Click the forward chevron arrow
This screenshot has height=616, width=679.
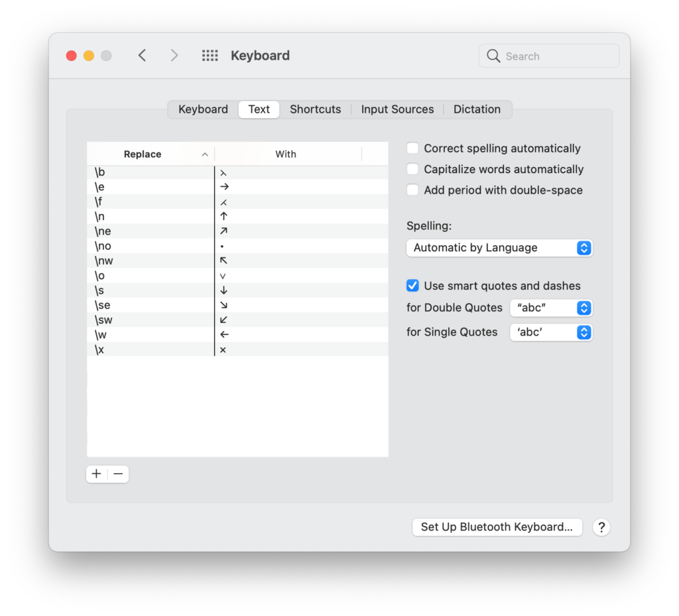tap(174, 56)
